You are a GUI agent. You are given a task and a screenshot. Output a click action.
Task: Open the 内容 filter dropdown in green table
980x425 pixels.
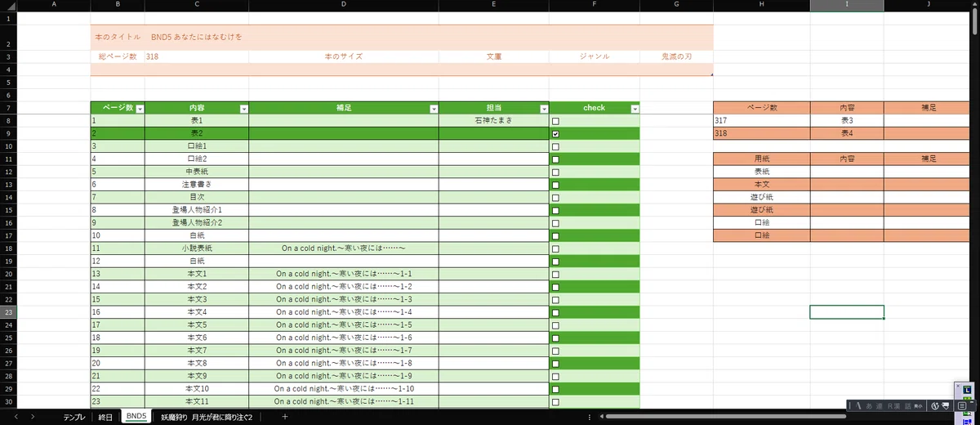[243, 108]
